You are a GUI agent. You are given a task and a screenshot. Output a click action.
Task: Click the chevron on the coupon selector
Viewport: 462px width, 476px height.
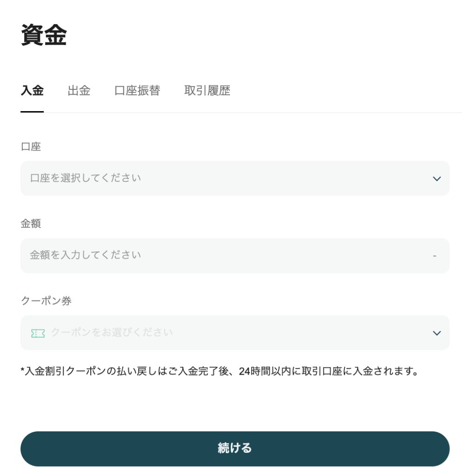coord(436,332)
